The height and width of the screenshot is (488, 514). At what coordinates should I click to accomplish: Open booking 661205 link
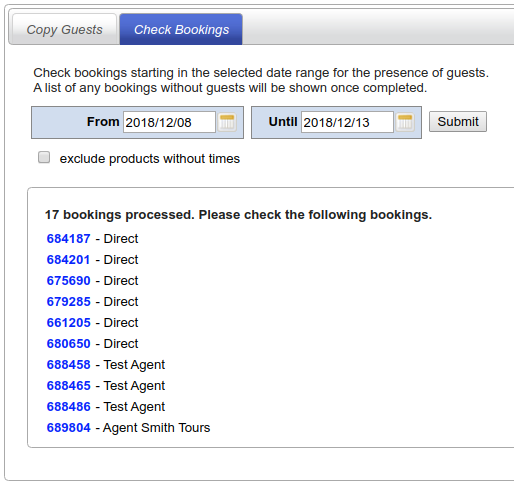pos(69,323)
